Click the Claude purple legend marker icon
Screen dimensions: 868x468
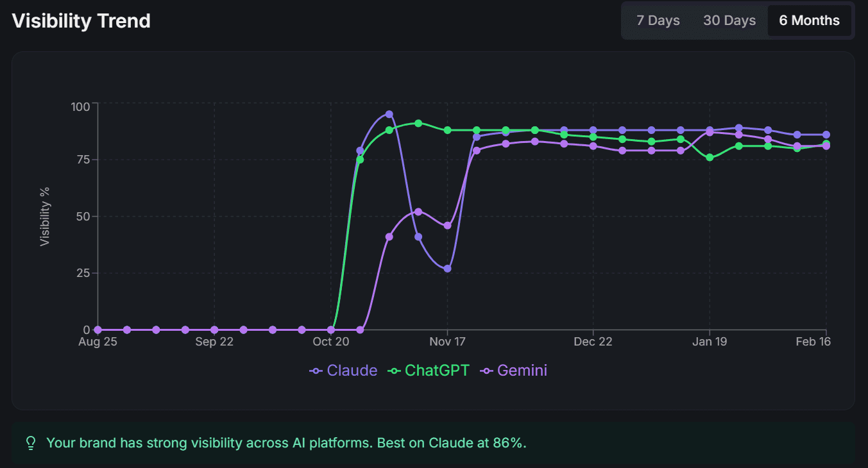point(315,370)
